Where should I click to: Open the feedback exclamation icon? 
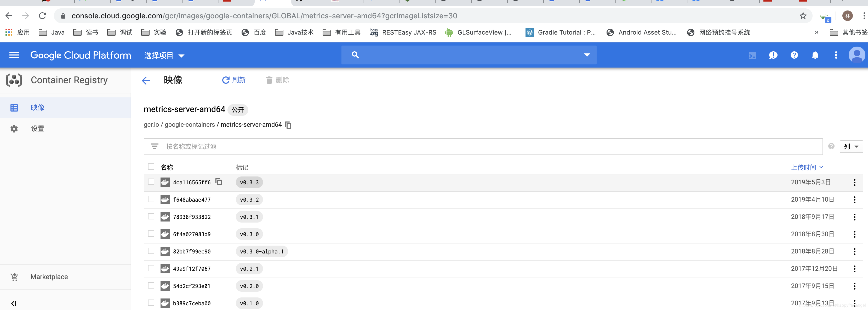click(773, 55)
